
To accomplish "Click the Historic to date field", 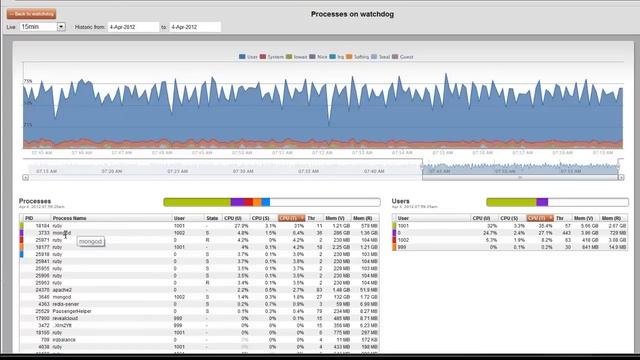I will (195, 27).
